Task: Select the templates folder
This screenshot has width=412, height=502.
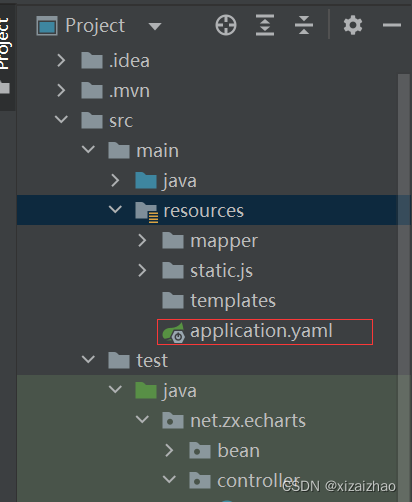Action: point(219,300)
